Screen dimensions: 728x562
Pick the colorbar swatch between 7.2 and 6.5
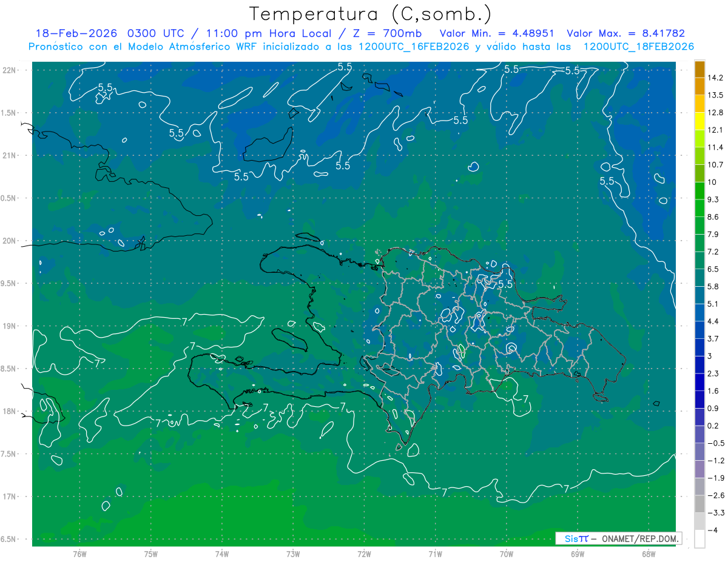[699, 260]
